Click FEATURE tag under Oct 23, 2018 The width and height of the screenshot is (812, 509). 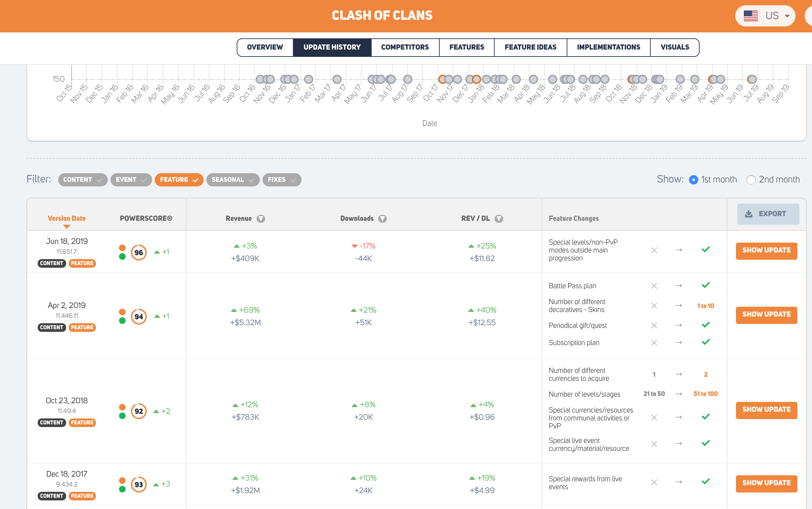click(82, 423)
